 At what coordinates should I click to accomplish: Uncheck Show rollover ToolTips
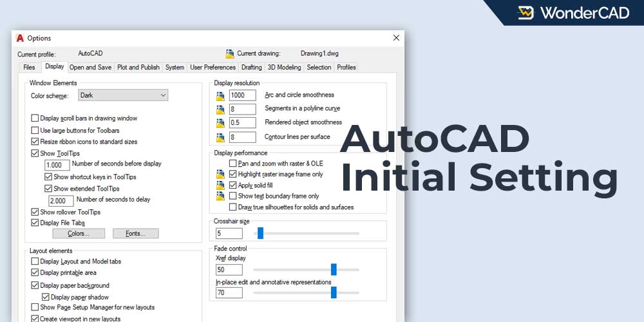tap(35, 213)
